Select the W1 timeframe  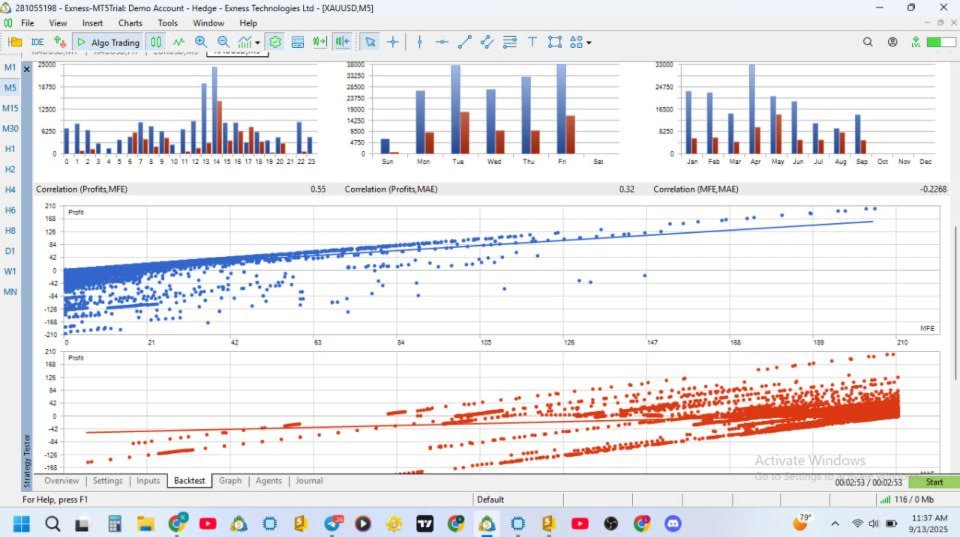(10, 271)
